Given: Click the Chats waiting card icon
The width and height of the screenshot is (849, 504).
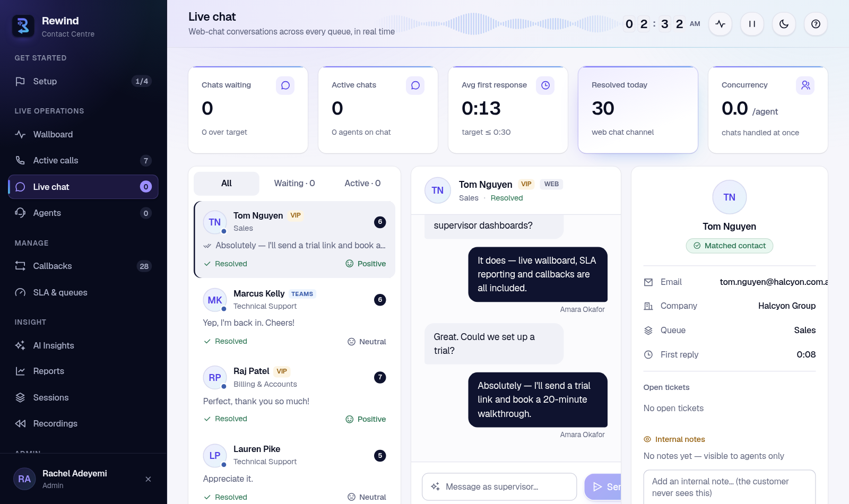Looking at the screenshot, I should click(x=285, y=85).
